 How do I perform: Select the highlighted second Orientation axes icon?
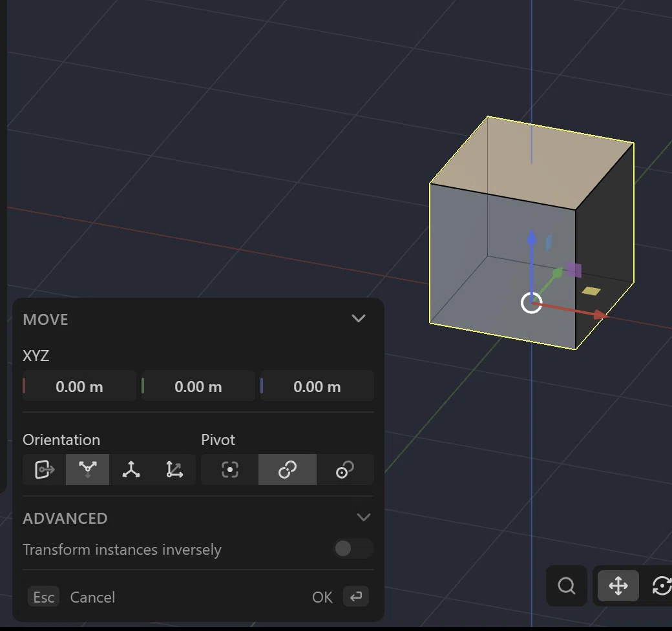[x=87, y=470]
